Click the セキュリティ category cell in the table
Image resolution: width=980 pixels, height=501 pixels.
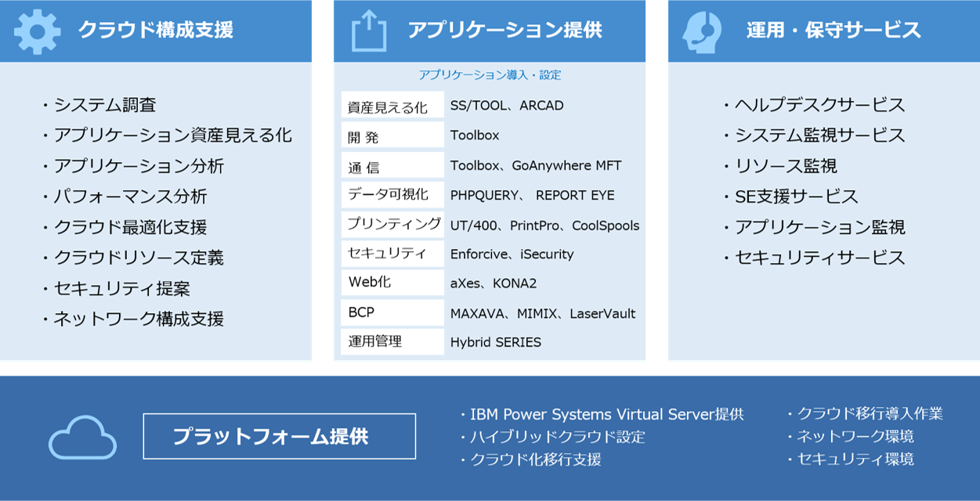tap(392, 254)
